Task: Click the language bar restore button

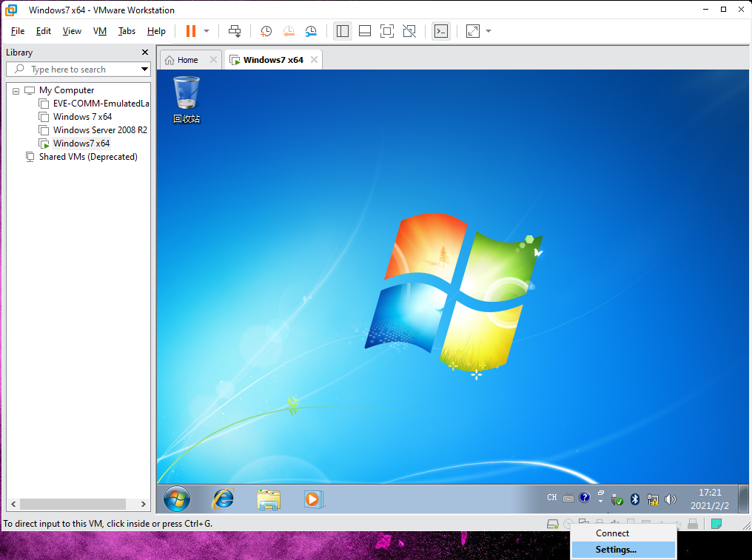Action: pos(601,493)
